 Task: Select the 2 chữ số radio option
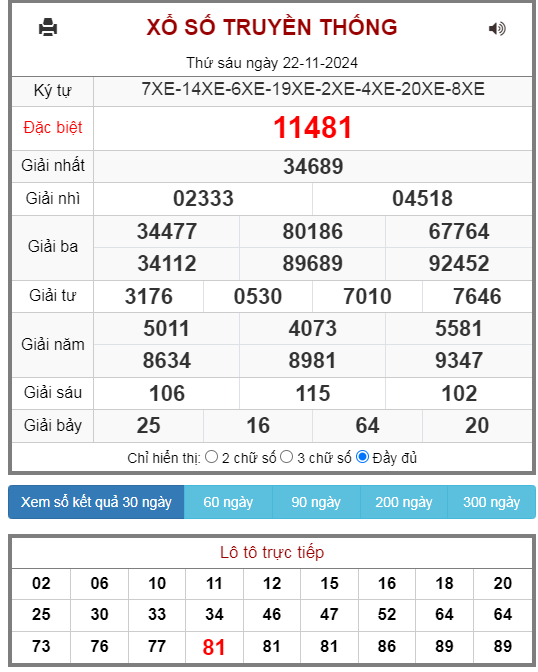211,457
